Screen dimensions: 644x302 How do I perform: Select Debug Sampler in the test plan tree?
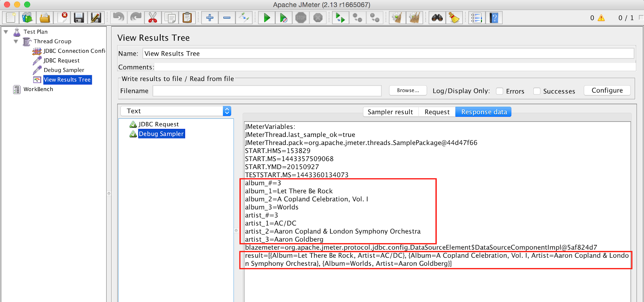pyautogui.click(x=64, y=70)
